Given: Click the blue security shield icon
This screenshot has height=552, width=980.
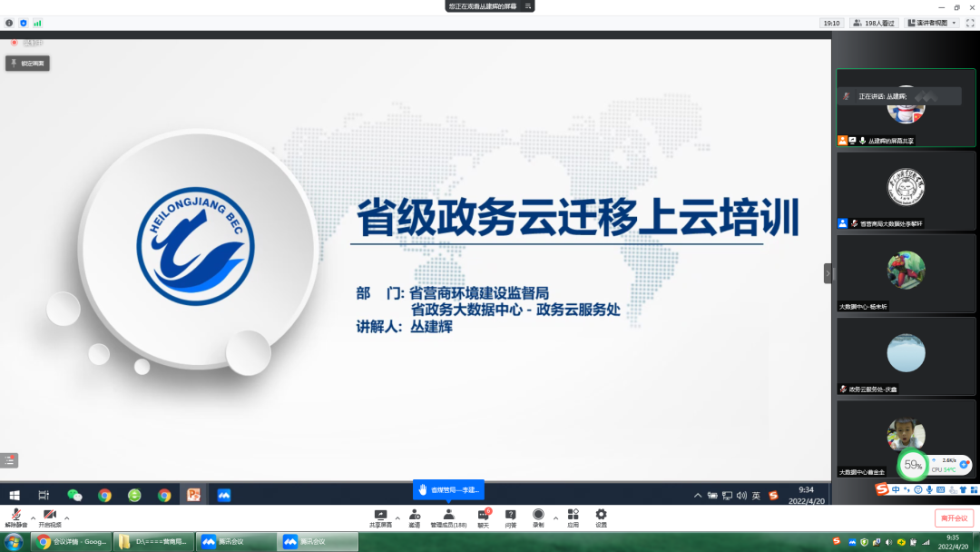Looking at the screenshot, I should [23, 23].
